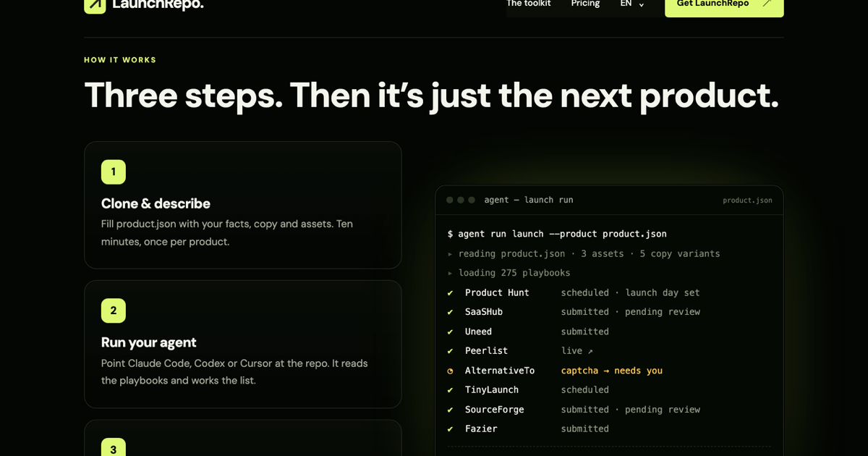Click product.json label in terminal header
This screenshot has height=456, width=868.
(747, 200)
